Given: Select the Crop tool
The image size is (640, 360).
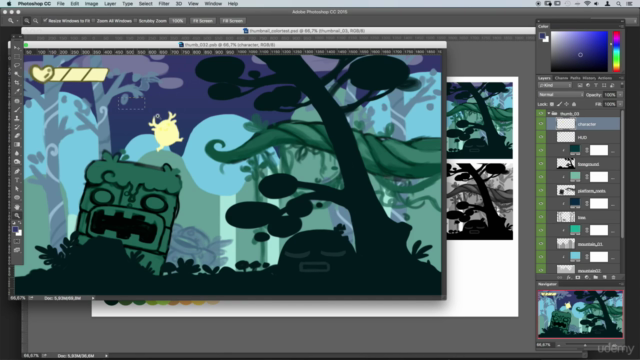Looking at the screenshot, I should 17,83.
